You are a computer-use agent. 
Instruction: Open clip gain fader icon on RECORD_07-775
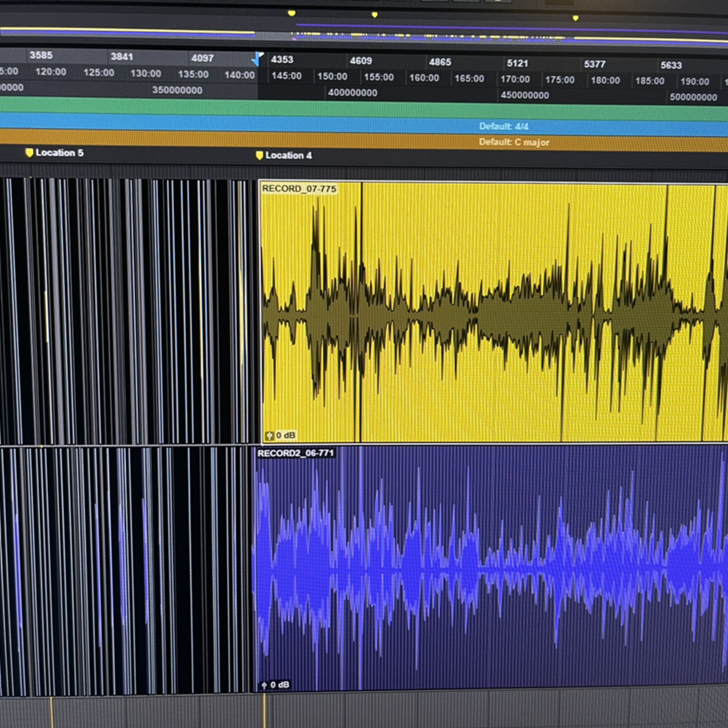[x=269, y=436]
